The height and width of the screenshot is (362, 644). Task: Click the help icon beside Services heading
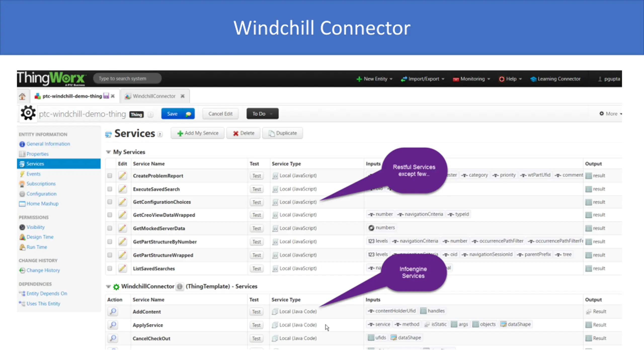tap(160, 134)
